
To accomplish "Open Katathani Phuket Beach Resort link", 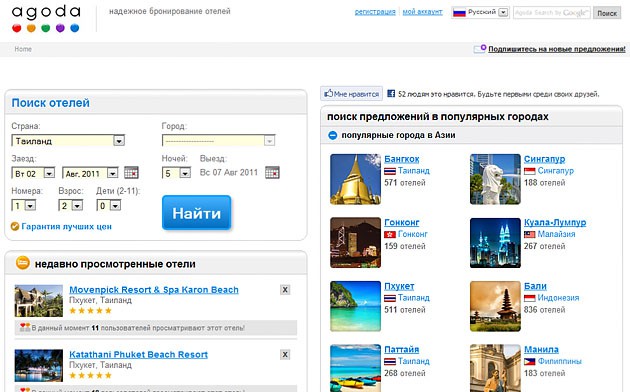I will 138,354.
